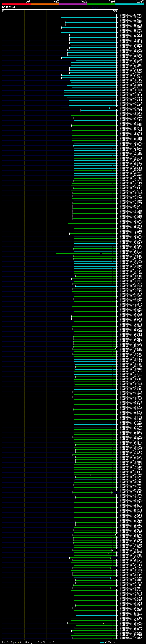Select the UniRef100_P90627 label
Image resolution: width=146 pixels, height=644 pixels.
tap(131, 347)
